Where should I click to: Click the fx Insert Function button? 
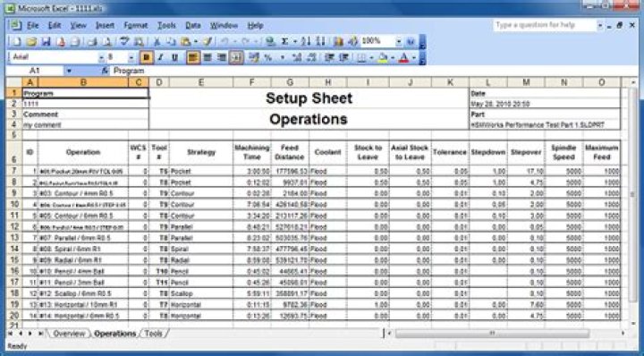click(x=106, y=71)
